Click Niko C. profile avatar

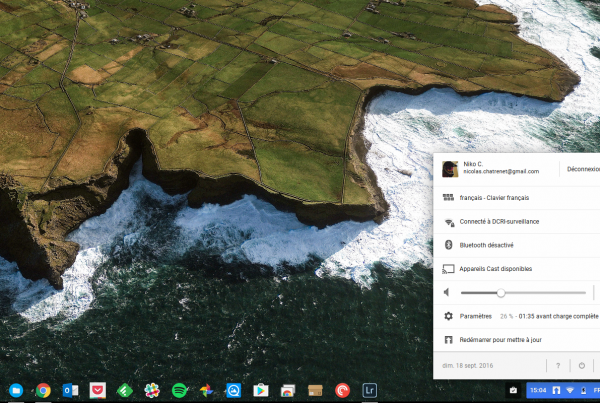(450, 169)
